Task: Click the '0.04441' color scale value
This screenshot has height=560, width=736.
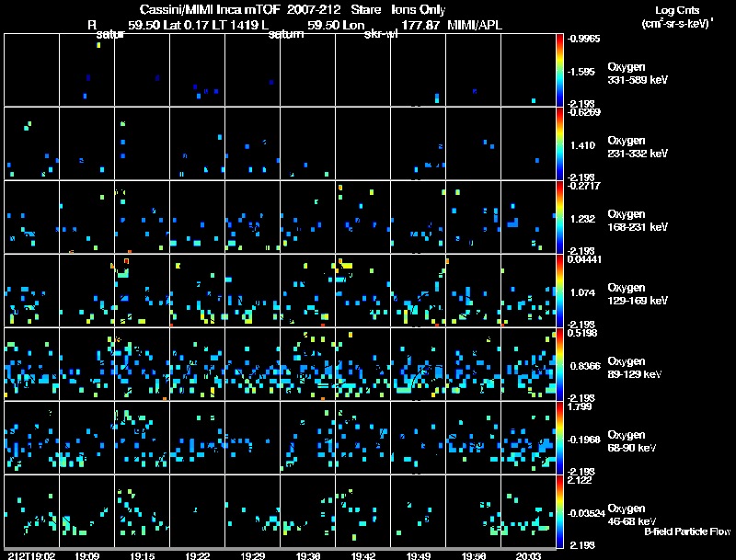Action: (x=584, y=259)
